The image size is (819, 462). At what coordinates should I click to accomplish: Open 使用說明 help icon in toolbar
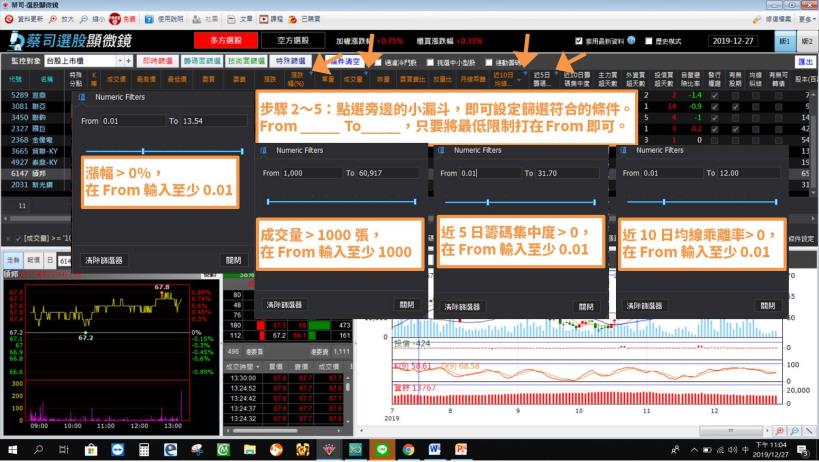[x=149, y=19]
